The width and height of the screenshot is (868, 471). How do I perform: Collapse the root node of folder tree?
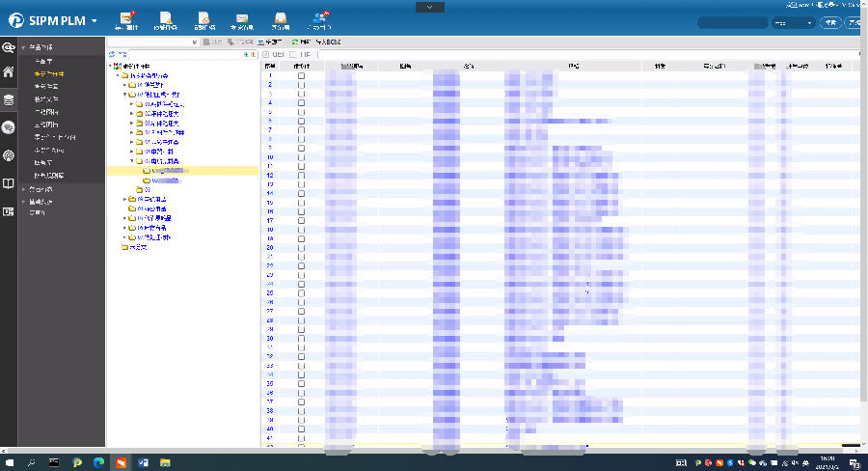pyautogui.click(x=110, y=66)
